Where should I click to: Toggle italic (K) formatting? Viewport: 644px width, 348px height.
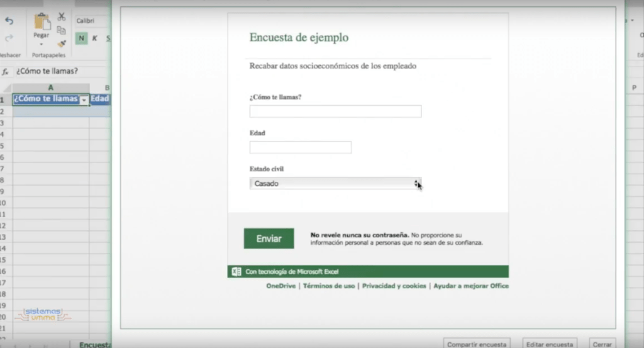click(x=95, y=38)
